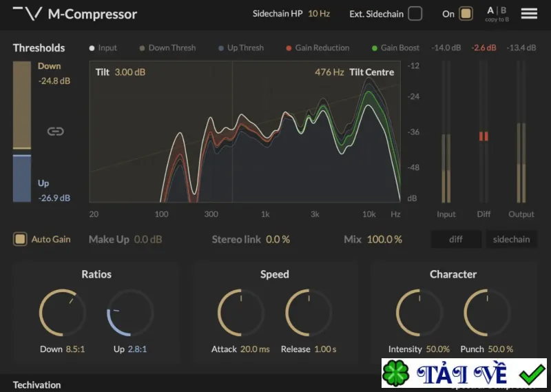
Task: Switch to preset state B
Action: pyautogui.click(x=503, y=10)
